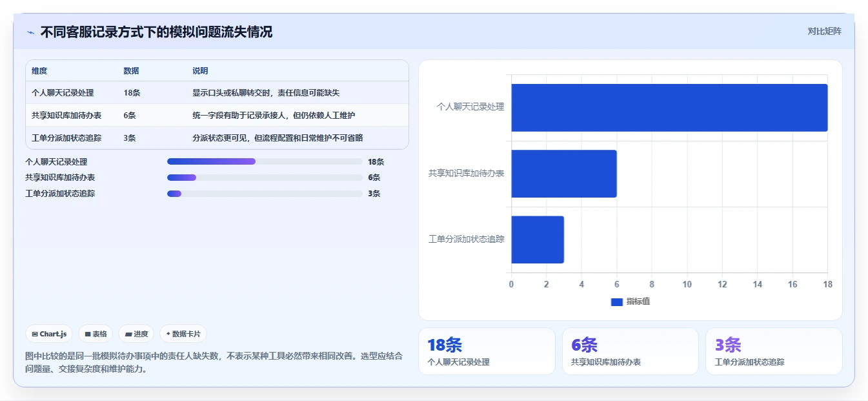Click the 3条 table cell
This screenshot has width=868, height=401.
pyautogui.click(x=130, y=138)
